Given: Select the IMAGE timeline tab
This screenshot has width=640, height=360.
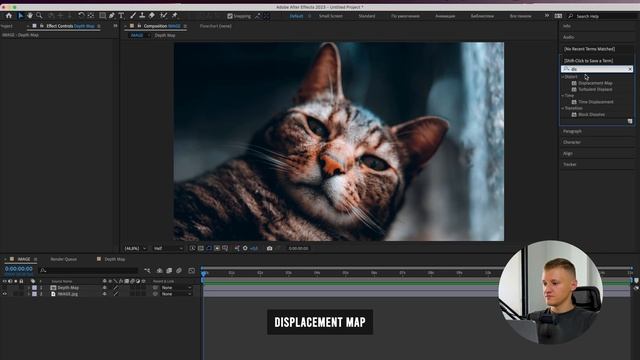Looking at the screenshot, I should click(24, 259).
